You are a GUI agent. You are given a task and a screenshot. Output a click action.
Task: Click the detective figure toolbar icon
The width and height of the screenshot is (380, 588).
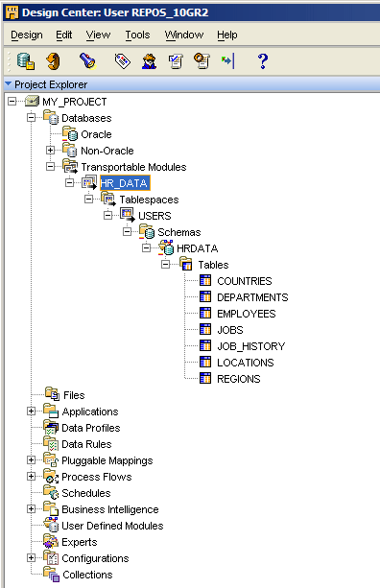(x=150, y=61)
